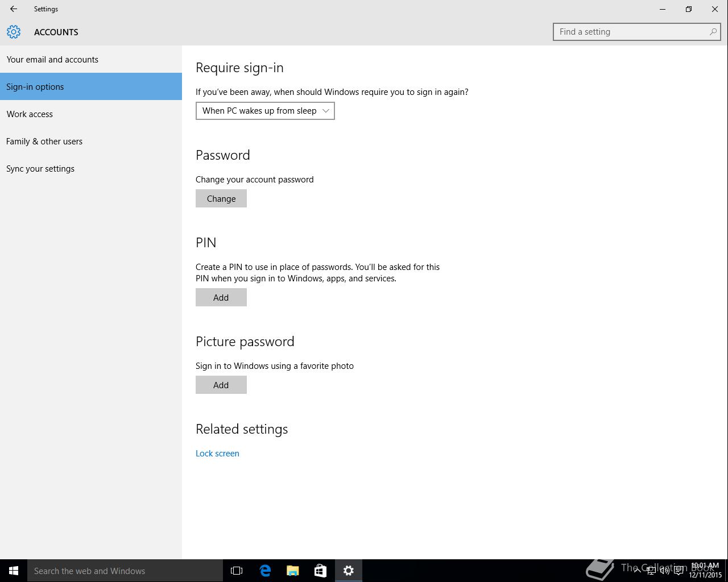This screenshot has height=582, width=728.
Task: Click the search magnifier icon
Action: pyautogui.click(x=713, y=32)
